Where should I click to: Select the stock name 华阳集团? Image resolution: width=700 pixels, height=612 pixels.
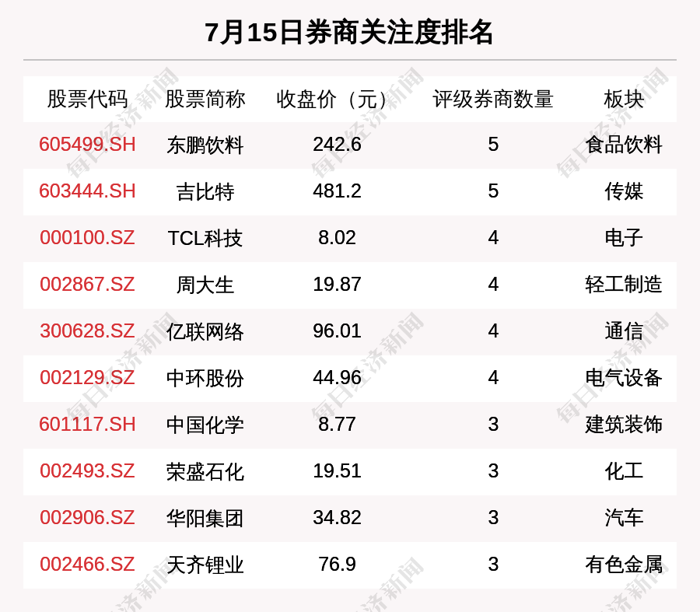pos(205,518)
